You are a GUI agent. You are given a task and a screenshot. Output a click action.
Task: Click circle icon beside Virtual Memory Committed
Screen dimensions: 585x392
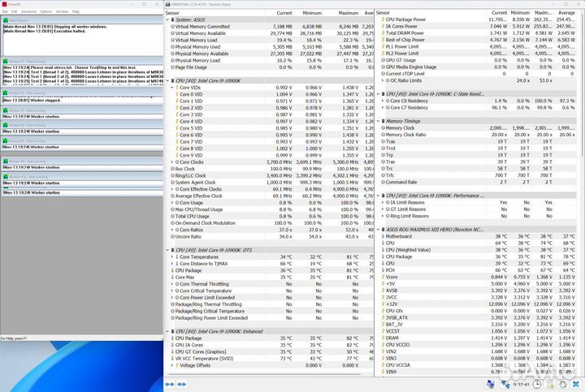[173, 27]
